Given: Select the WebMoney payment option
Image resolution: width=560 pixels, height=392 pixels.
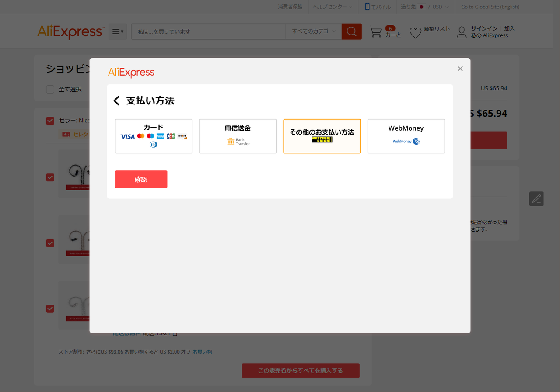Looking at the screenshot, I should coord(406,136).
